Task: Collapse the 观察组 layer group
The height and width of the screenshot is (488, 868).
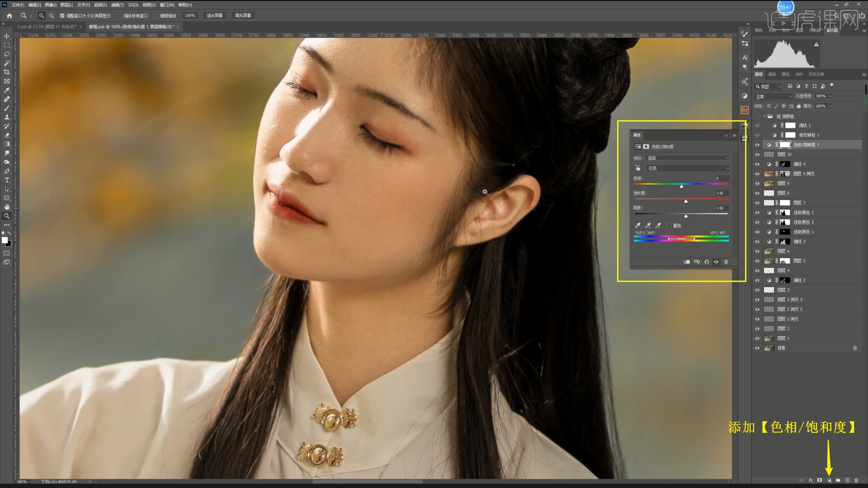Action: [x=764, y=116]
